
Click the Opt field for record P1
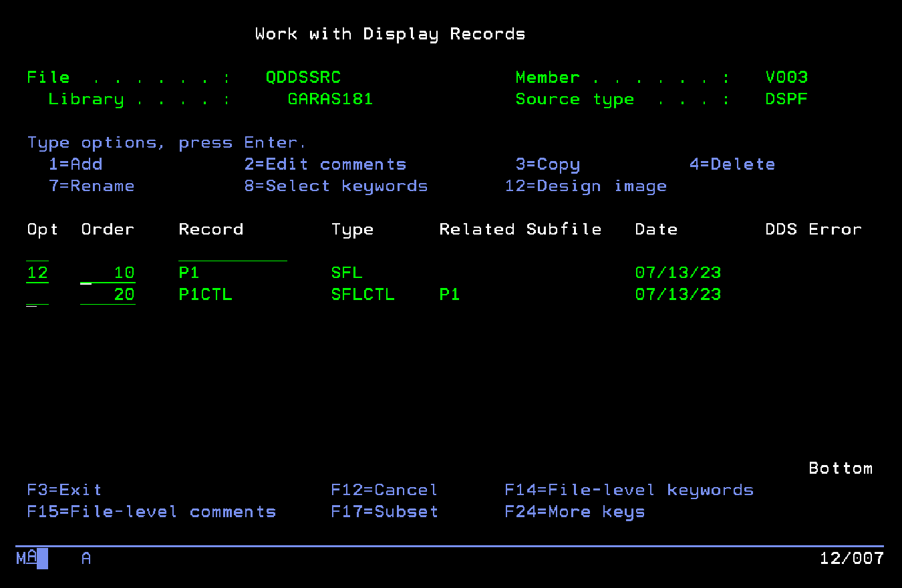click(37, 272)
